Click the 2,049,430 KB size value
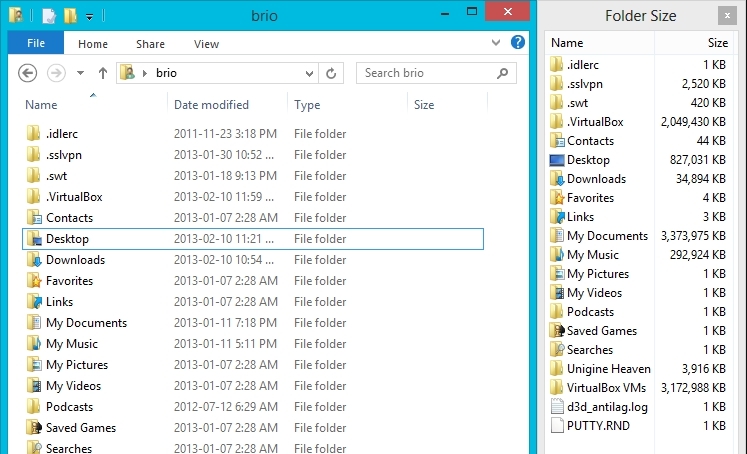 pos(693,122)
